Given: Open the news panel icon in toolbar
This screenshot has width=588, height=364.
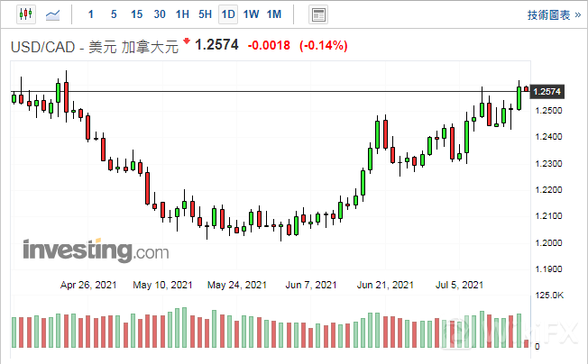Looking at the screenshot, I should [318, 14].
